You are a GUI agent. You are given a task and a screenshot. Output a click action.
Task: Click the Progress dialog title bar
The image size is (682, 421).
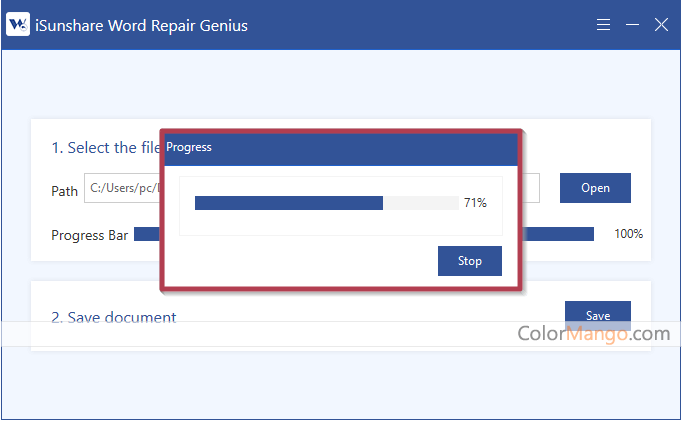click(x=340, y=147)
